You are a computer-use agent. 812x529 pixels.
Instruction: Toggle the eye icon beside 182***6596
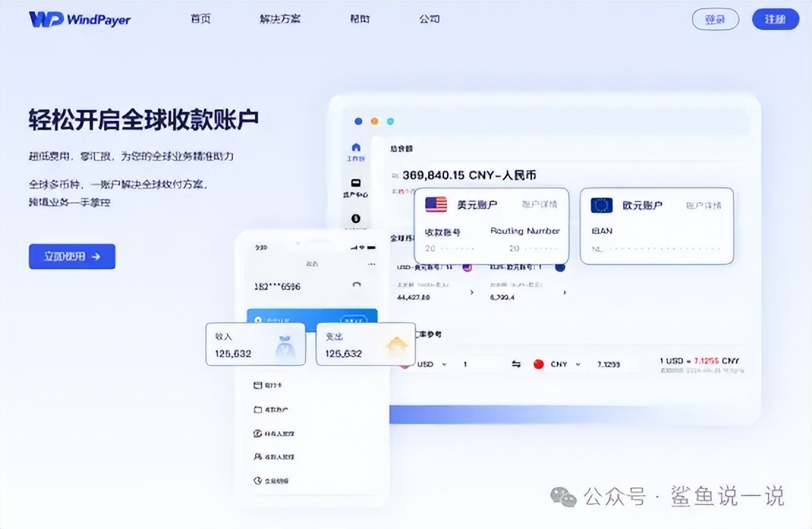[x=356, y=285]
